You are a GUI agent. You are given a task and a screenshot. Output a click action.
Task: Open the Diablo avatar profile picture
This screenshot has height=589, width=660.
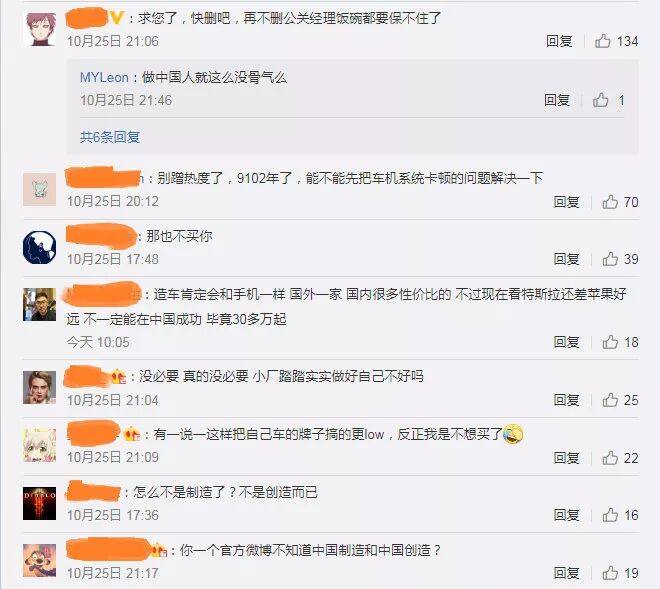(39, 503)
